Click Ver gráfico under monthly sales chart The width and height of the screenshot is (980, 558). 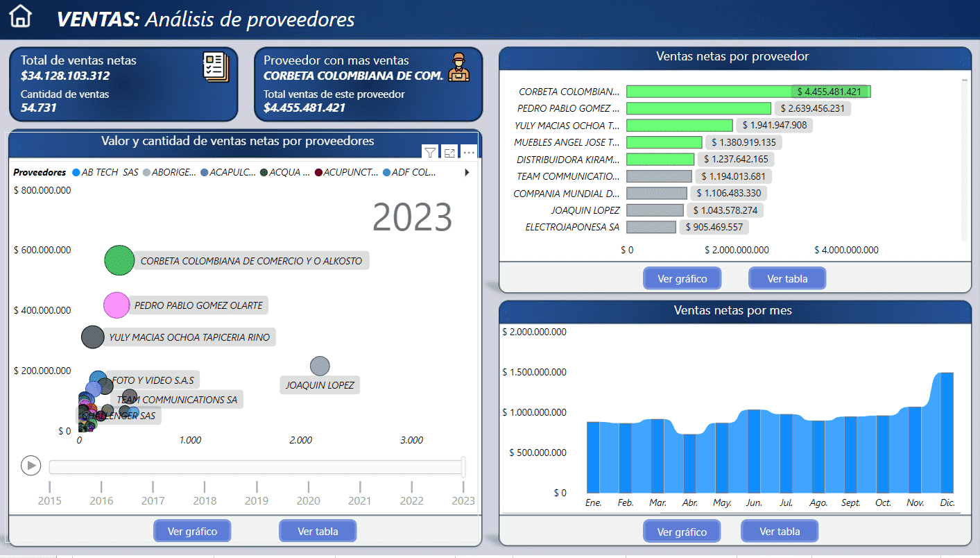coord(682,532)
